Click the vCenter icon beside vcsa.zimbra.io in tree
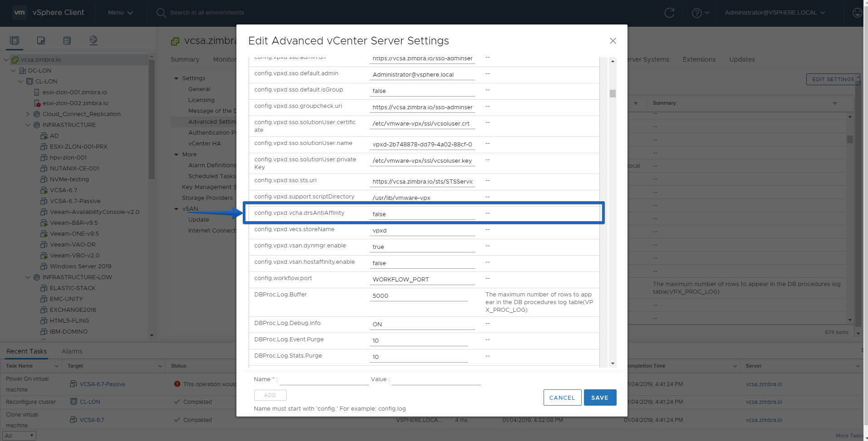 [15, 60]
